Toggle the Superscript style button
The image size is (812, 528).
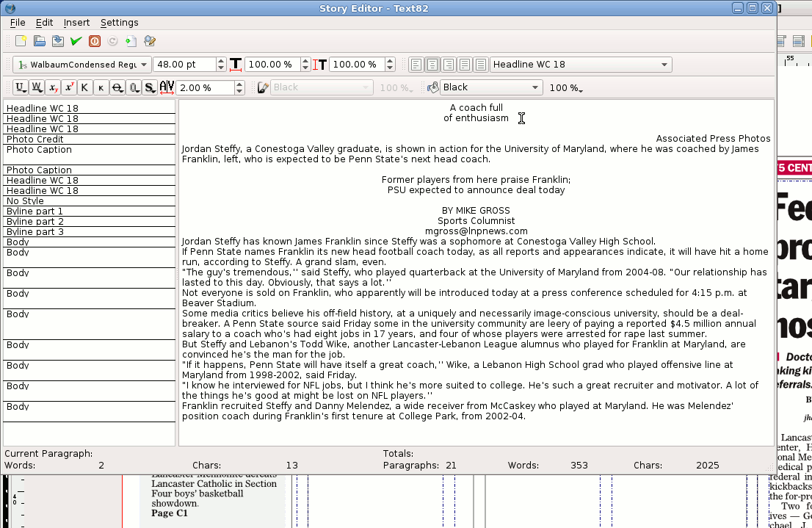69,87
